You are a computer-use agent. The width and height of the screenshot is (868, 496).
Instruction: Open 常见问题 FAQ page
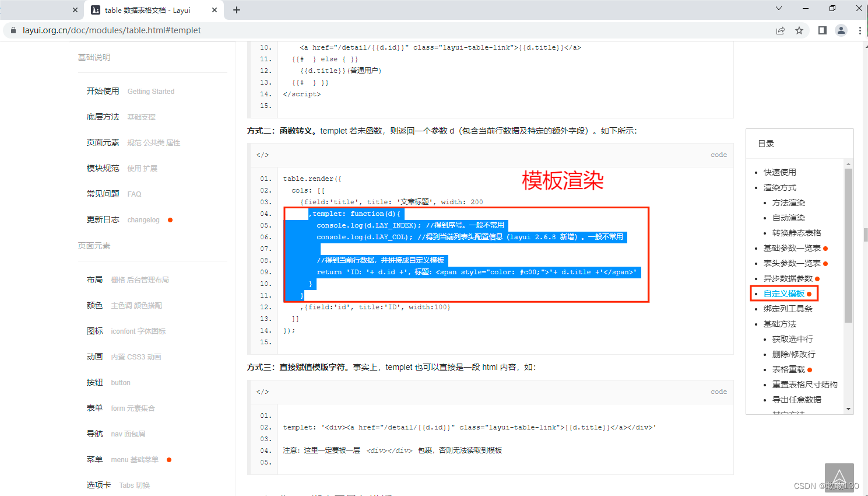pyautogui.click(x=114, y=194)
